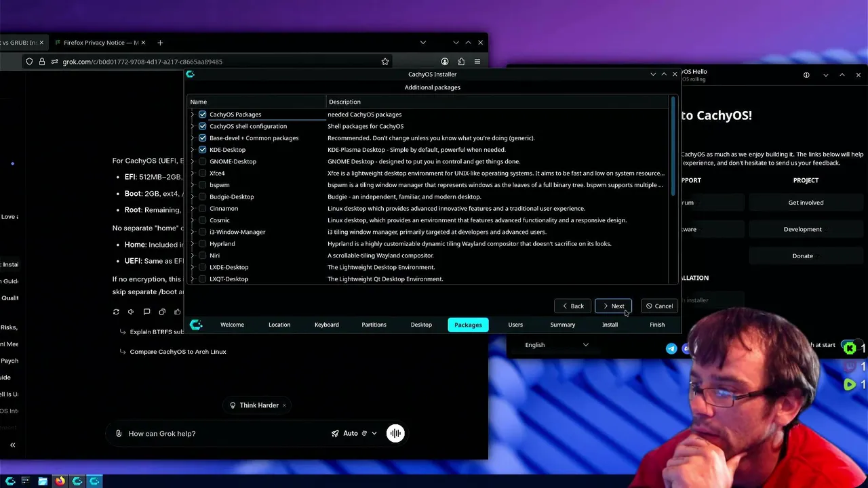
Task: Uncheck the KDE-Desktop checkbox
Action: click(x=202, y=150)
